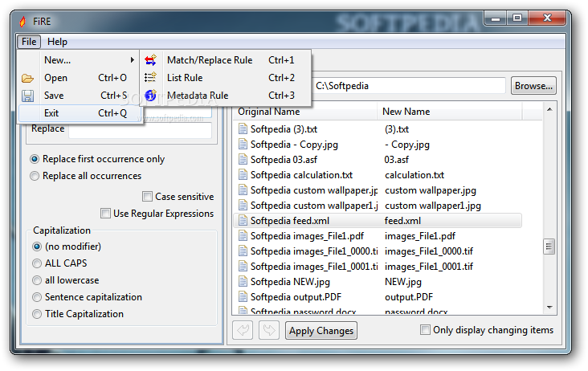Click the Save floppy disk icon
588x371 pixels.
tap(27, 96)
